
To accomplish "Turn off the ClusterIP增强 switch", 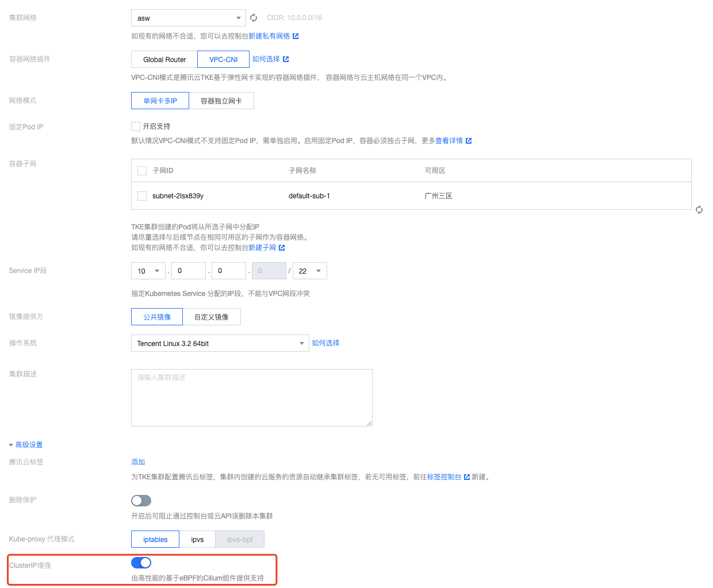I will (x=141, y=563).
